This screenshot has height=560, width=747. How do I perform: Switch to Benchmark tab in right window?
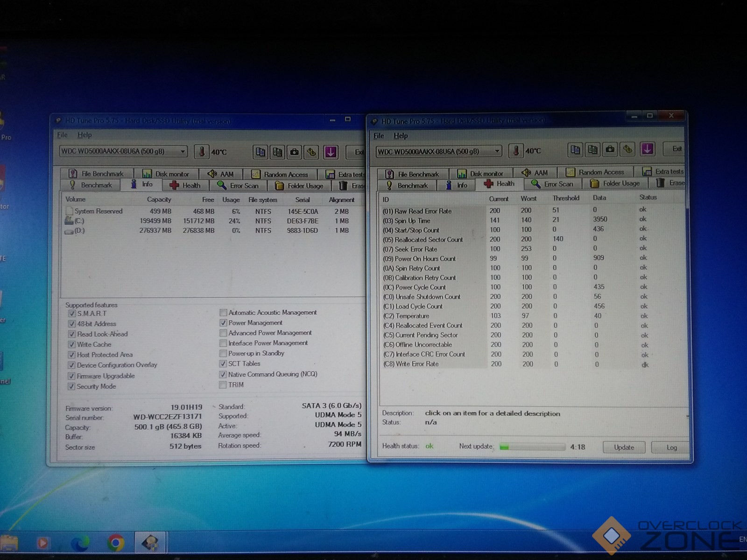407,185
